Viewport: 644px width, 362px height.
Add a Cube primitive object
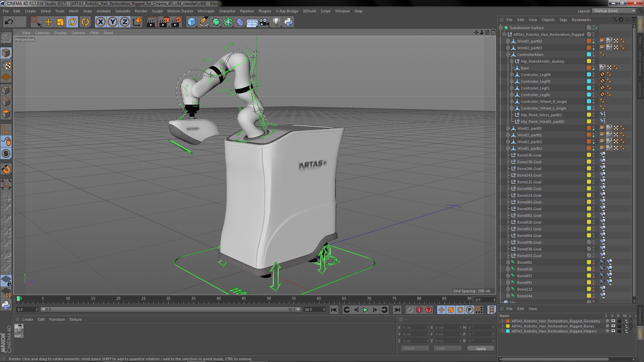pos(192,22)
